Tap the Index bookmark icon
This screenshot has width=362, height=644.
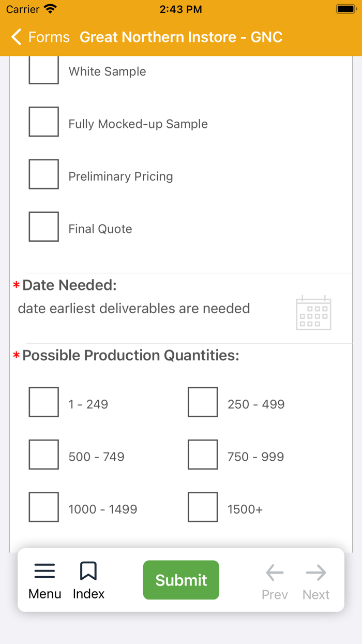pyautogui.click(x=88, y=571)
